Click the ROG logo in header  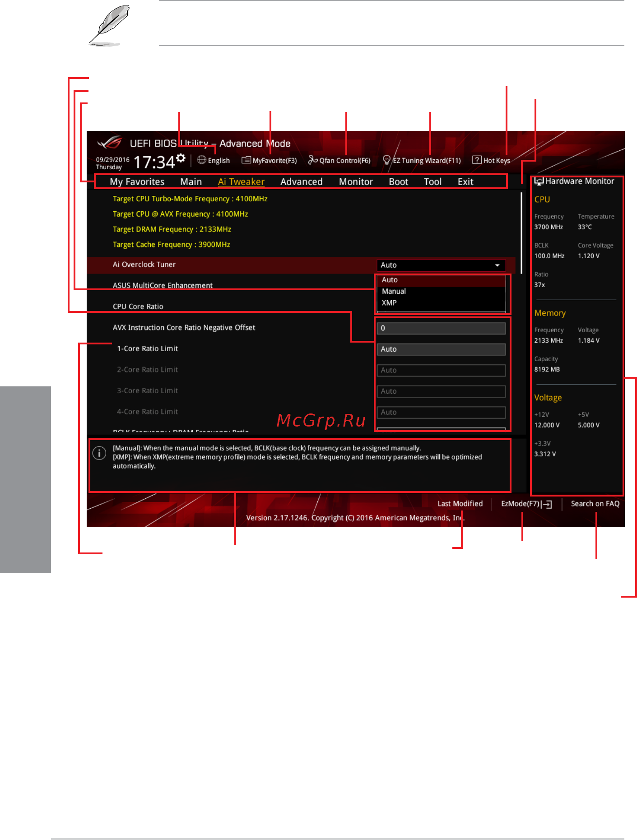coord(110,143)
